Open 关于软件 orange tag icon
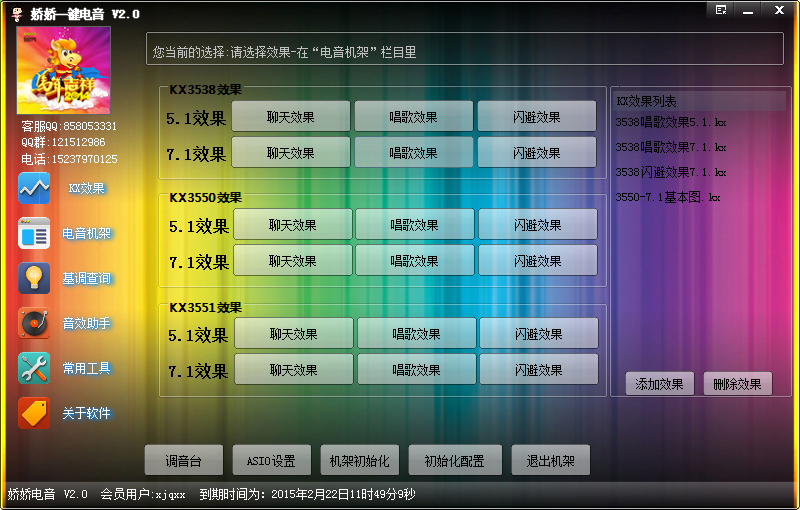Image resolution: width=800 pixels, height=510 pixels. [34, 413]
